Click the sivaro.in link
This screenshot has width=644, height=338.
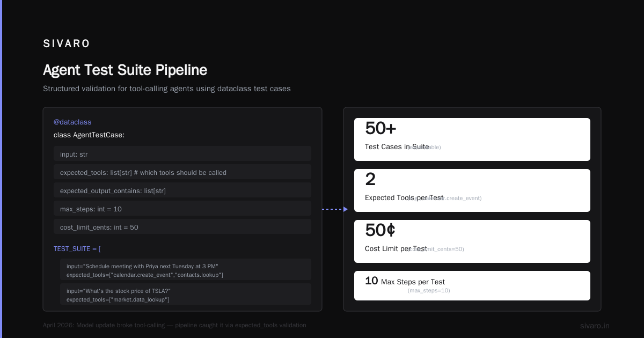click(595, 326)
